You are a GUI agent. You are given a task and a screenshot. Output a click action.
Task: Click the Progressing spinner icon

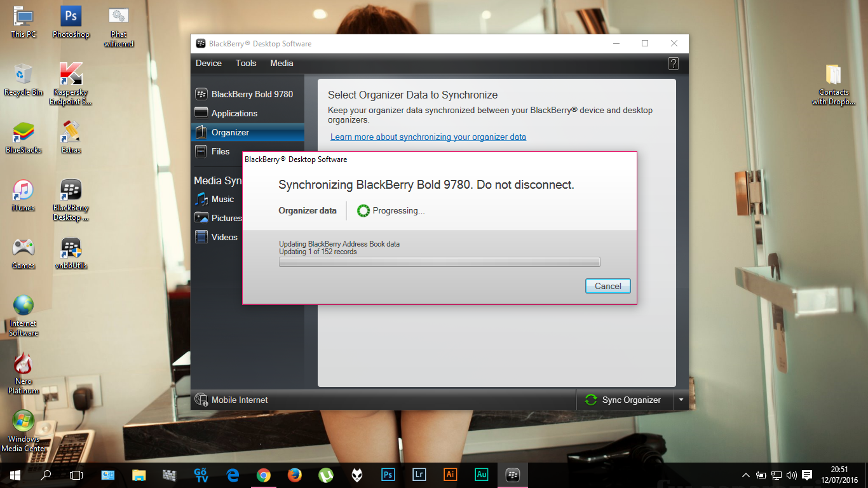[x=363, y=211]
